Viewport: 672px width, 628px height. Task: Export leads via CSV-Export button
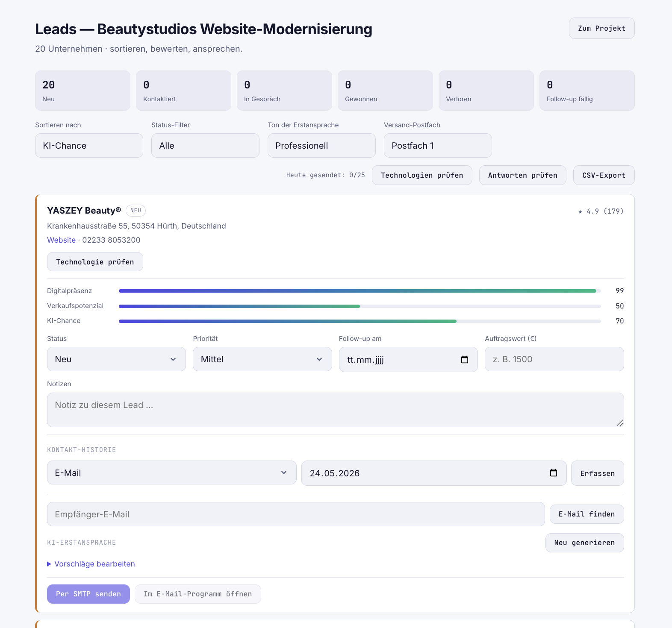click(604, 175)
